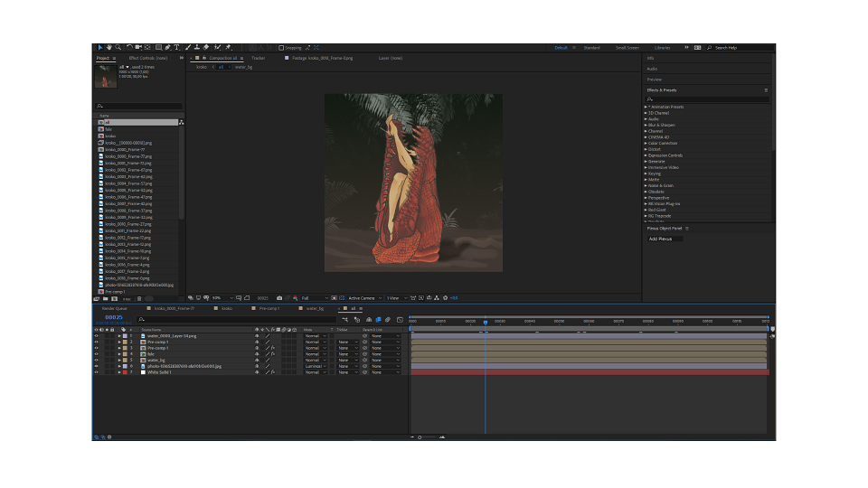The image size is (868, 488).
Task: Hide the fale layer
Action: coord(97,354)
